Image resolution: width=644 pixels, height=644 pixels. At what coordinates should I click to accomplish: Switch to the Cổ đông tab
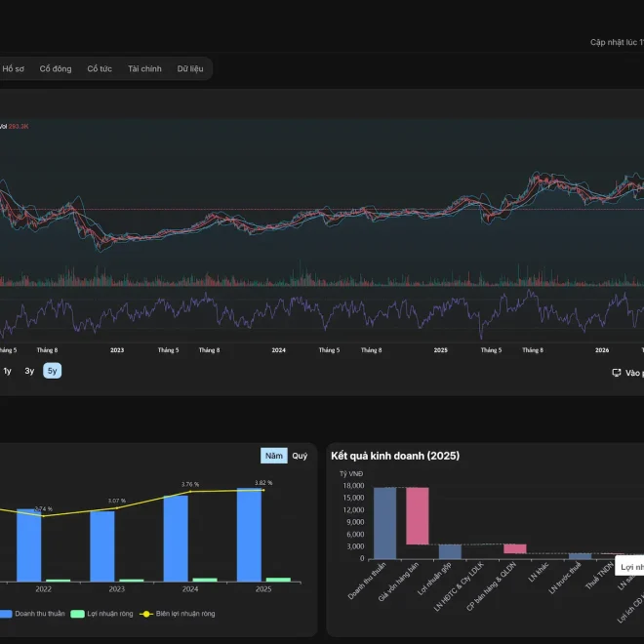[56, 68]
